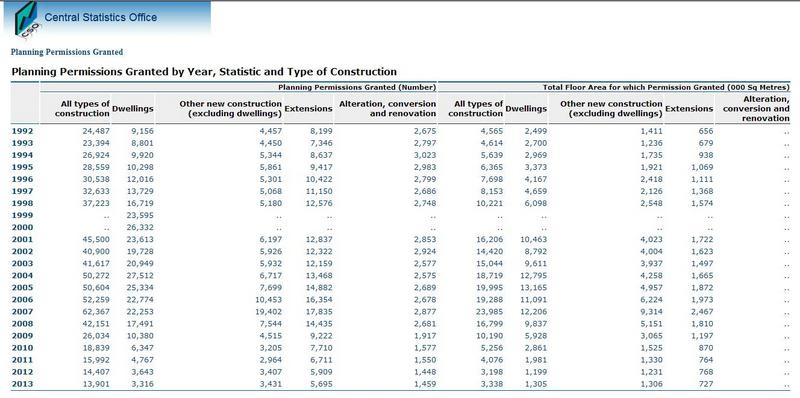Click the value 62,367 in the 2007 row
This screenshot has height=398, width=800.
96,312
